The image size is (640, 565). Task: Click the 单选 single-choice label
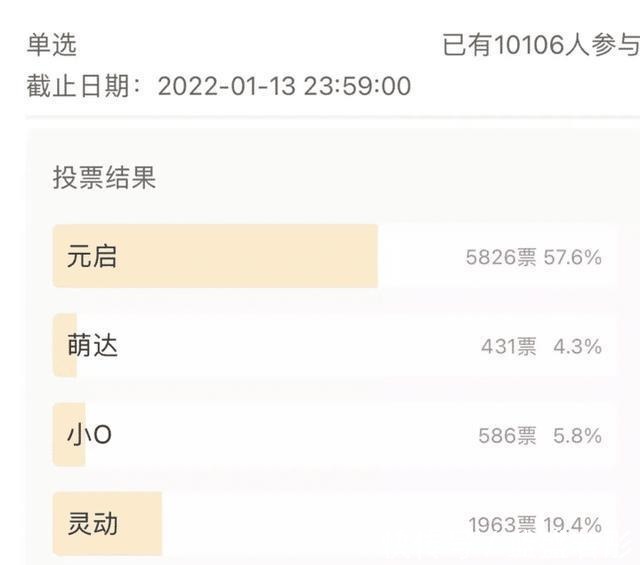tap(51, 45)
